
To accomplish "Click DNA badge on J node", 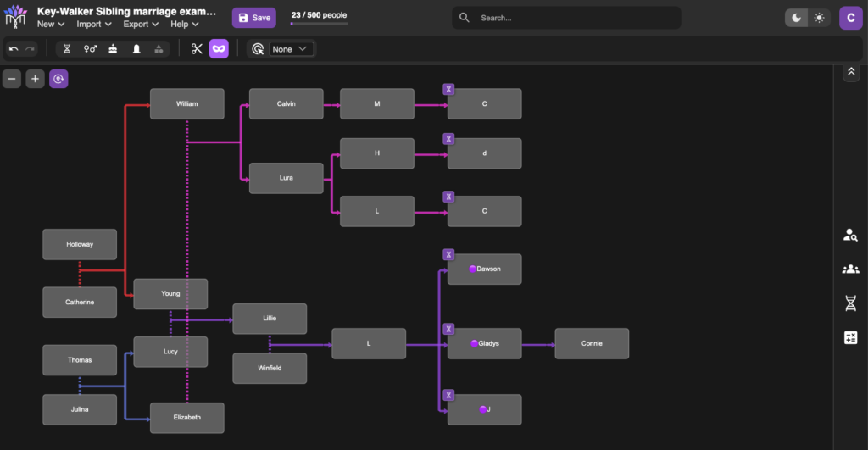I will tap(448, 395).
